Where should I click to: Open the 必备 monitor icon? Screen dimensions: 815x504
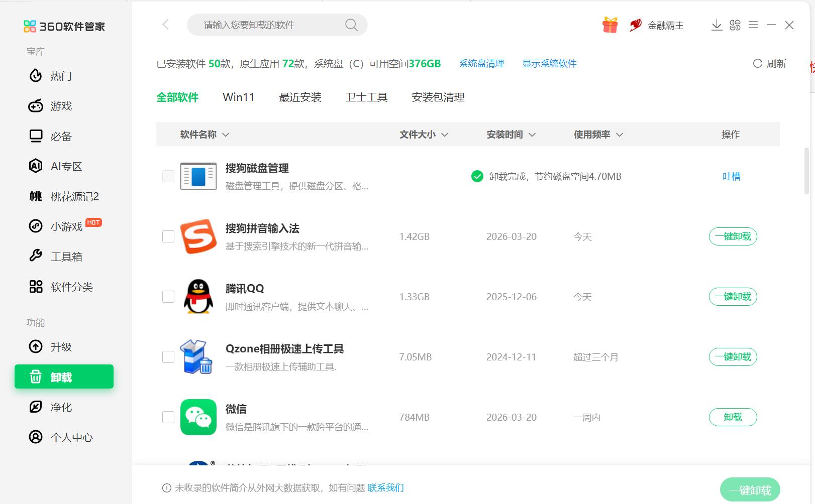click(36, 136)
